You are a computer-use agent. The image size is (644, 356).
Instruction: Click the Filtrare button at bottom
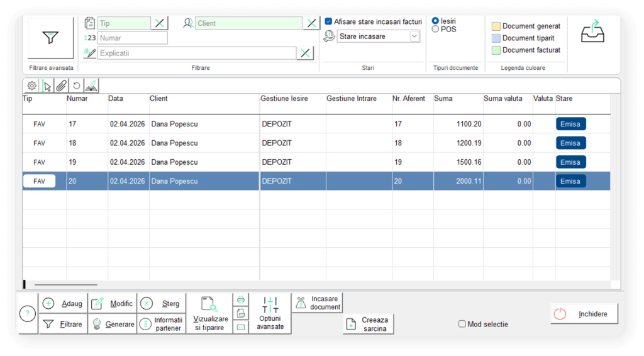64,324
